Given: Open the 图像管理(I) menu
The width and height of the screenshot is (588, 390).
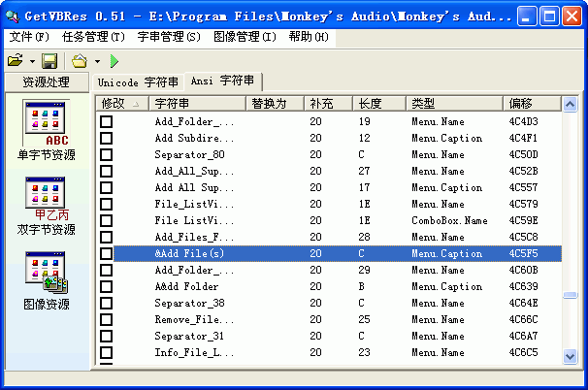Looking at the screenshot, I should click(x=245, y=37).
